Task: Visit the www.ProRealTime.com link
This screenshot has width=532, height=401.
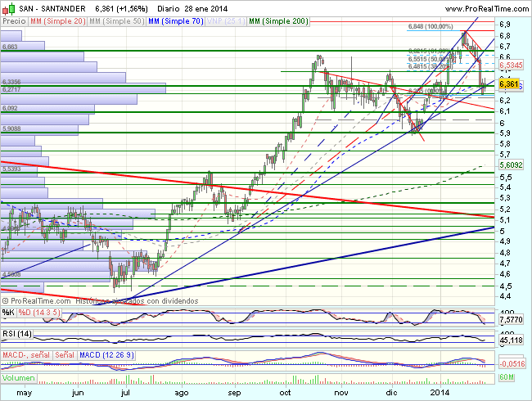Action: (486, 9)
